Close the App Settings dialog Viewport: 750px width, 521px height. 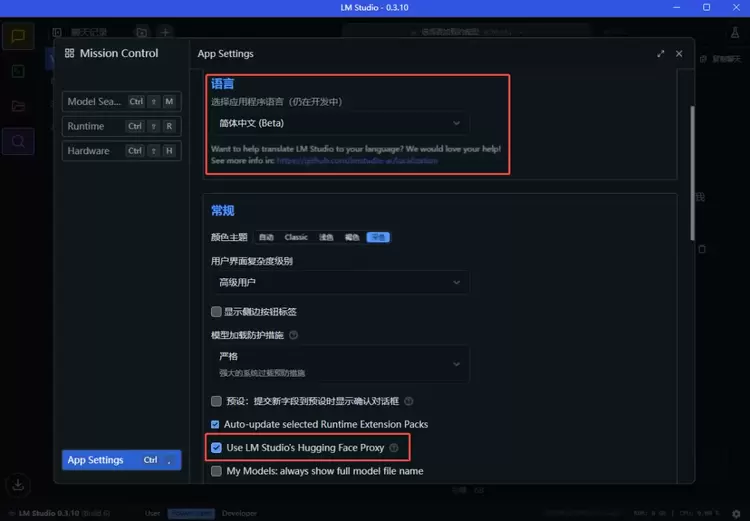tap(680, 54)
